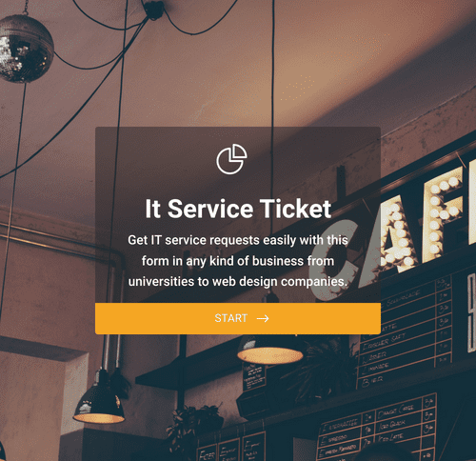Start the It Service Ticket form
The width and height of the screenshot is (476, 461).
238,318
